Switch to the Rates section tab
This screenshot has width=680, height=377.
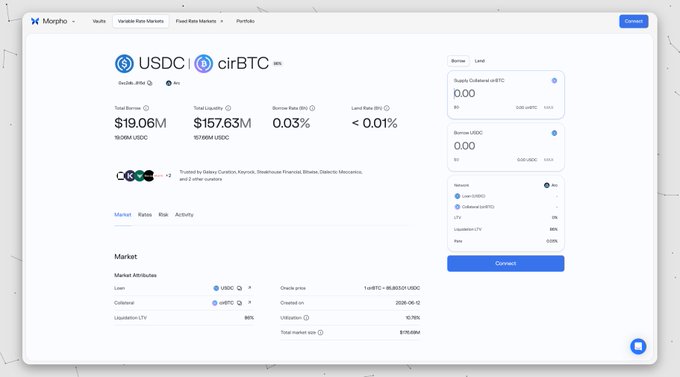145,215
